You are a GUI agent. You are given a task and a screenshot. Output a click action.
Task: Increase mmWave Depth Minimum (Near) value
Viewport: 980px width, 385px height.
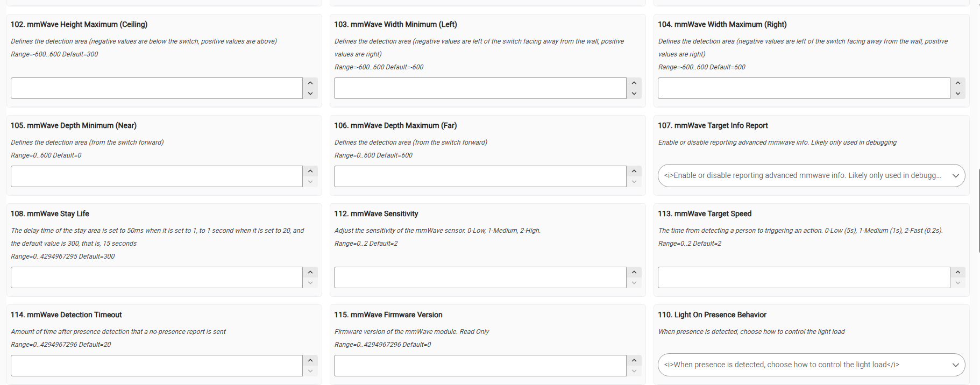click(x=310, y=171)
